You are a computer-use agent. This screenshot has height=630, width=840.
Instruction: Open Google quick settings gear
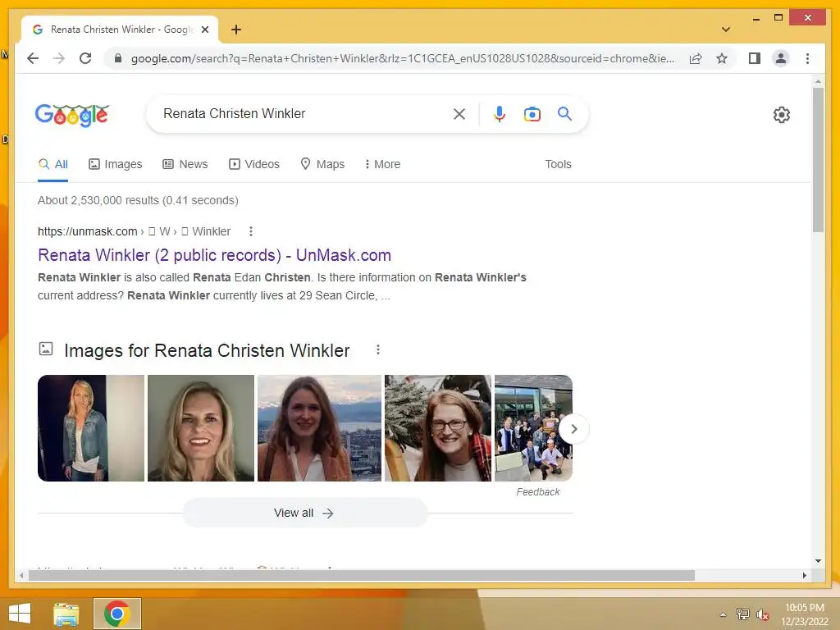point(781,115)
